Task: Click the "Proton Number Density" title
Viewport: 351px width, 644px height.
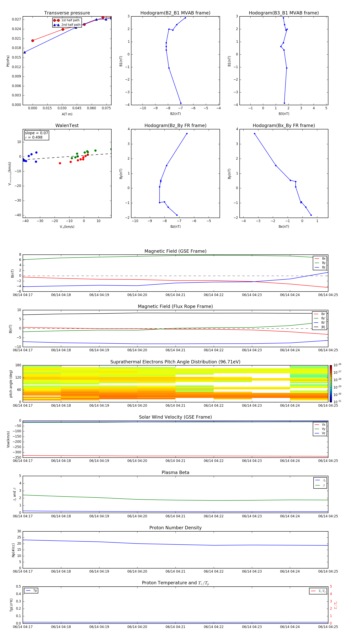Action: [x=175, y=528]
